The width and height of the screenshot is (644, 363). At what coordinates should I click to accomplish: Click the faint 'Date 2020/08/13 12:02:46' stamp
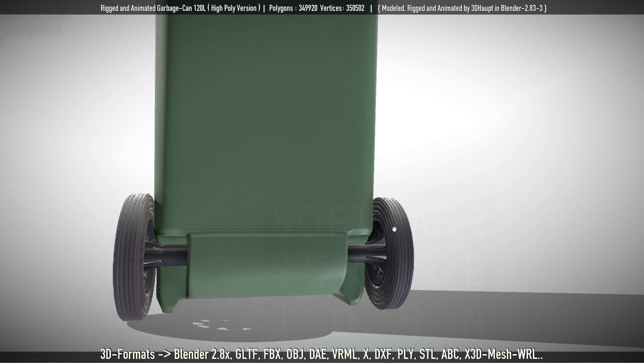pos(44,5)
